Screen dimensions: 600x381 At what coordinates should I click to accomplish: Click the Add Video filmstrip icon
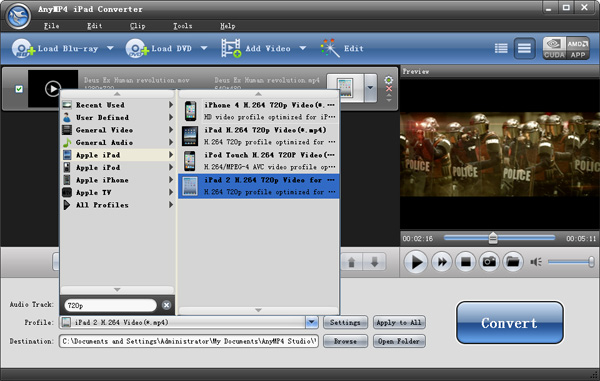coord(231,48)
